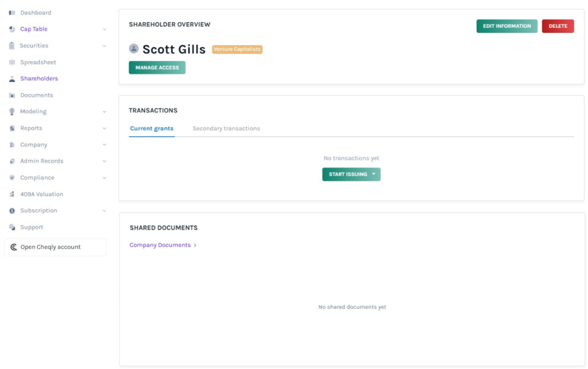Click the Venture Capitalists tag
This screenshot has height=369, width=588.
coord(237,49)
